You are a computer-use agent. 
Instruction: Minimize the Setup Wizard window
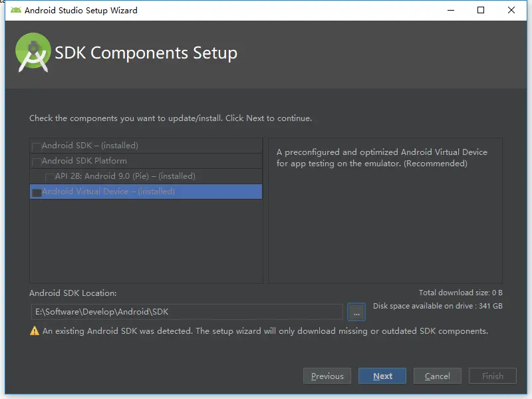click(451, 10)
